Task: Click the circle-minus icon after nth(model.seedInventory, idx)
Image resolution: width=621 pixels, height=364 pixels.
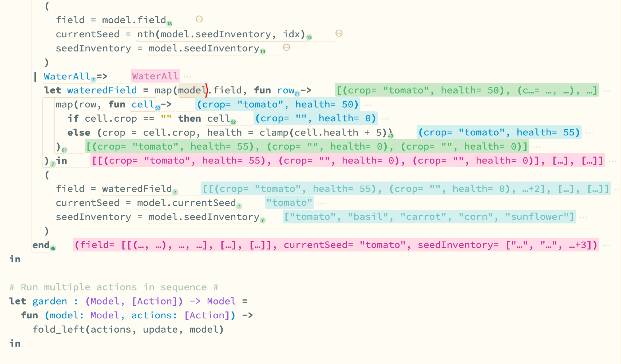Action: [339, 33]
